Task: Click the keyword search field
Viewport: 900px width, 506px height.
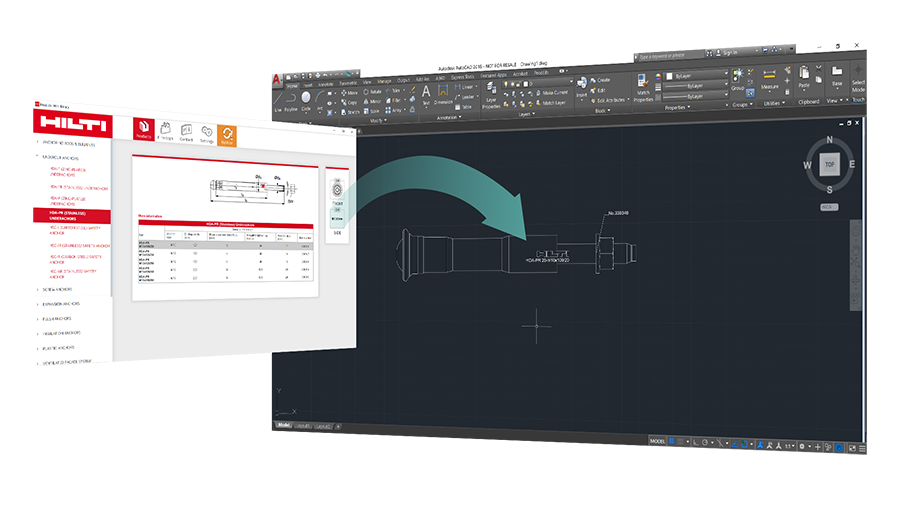Action: [670, 56]
